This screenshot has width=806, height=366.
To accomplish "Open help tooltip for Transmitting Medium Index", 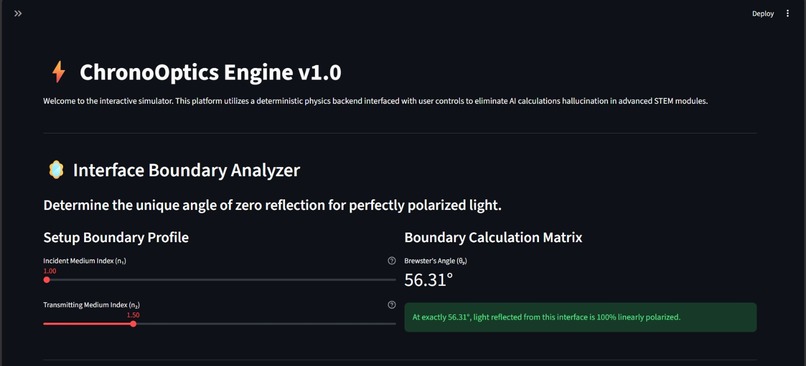I will point(392,305).
